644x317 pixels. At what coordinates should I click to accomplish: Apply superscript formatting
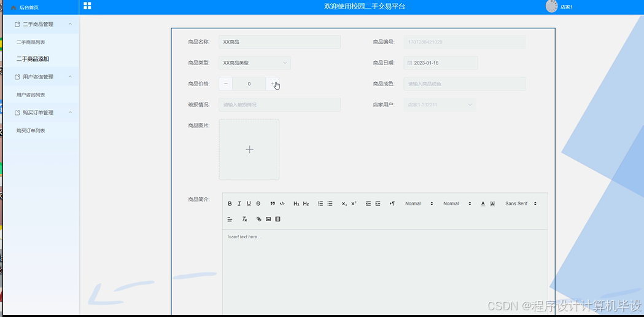pos(354,203)
